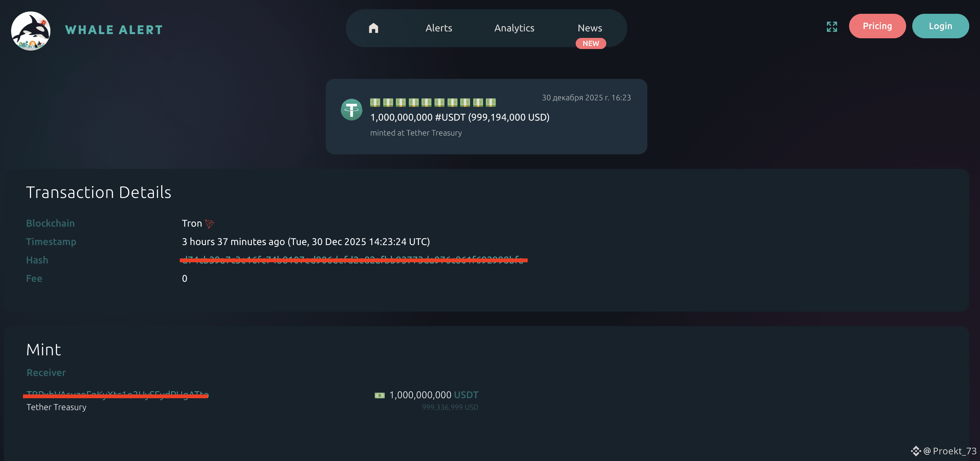Click the Tron logo next to Blockchain value
This screenshot has height=461, width=980.
[x=209, y=224]
